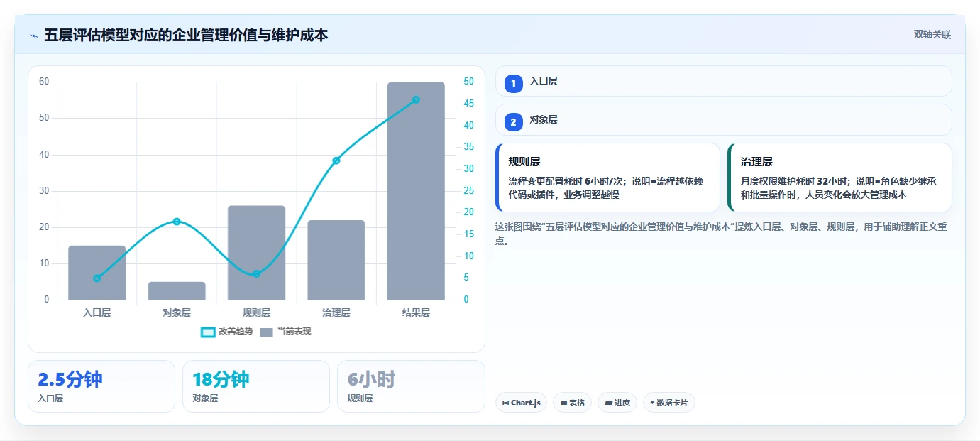Select the 表格 tag

point(572,403)
